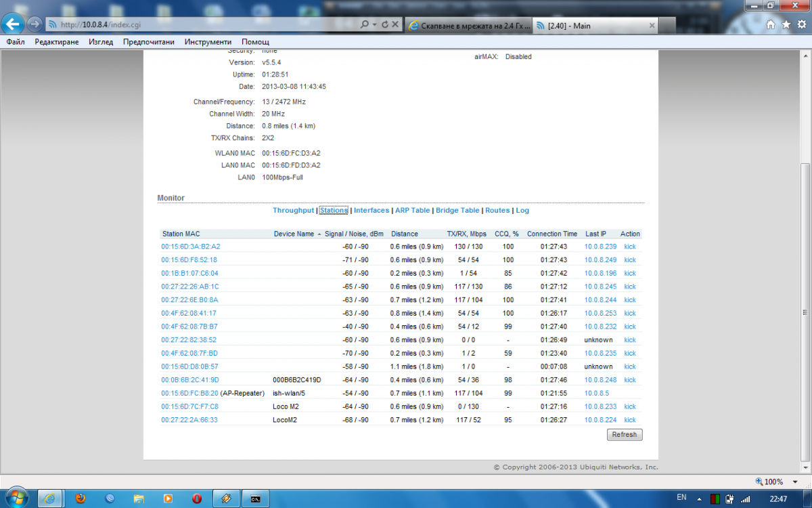Open the Opera icon in the taskbar

click(x=196, y=498)
